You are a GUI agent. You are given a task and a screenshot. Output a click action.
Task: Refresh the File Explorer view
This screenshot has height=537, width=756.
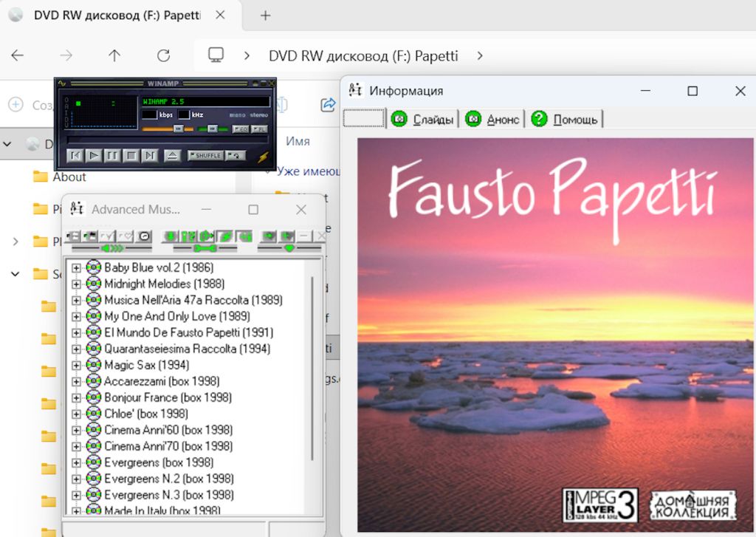(x=163, y=55)
